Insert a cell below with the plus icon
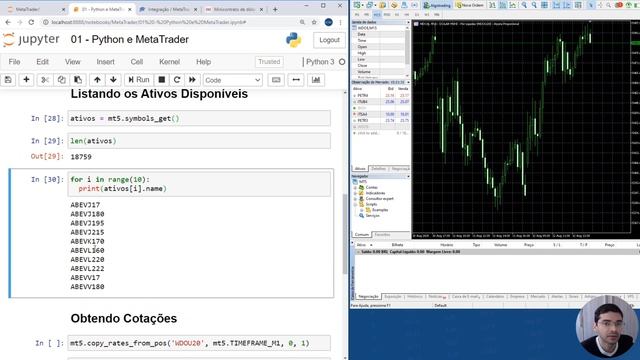This screenshot has height=360, width=640. pyautogui.click(x=26, y=80)
